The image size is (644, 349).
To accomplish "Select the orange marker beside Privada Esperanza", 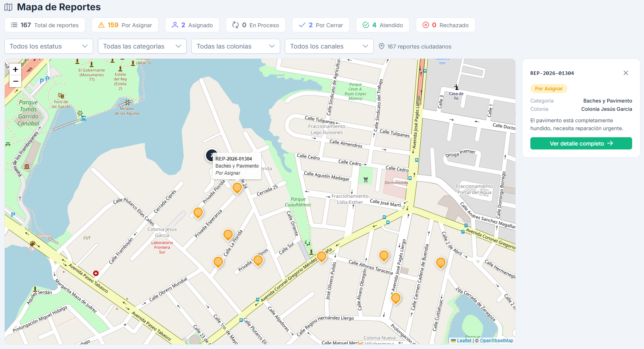I will tap(228, 235).
